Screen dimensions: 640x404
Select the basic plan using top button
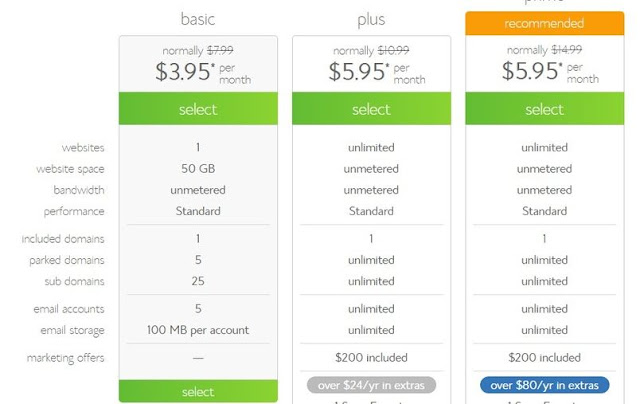198,109
